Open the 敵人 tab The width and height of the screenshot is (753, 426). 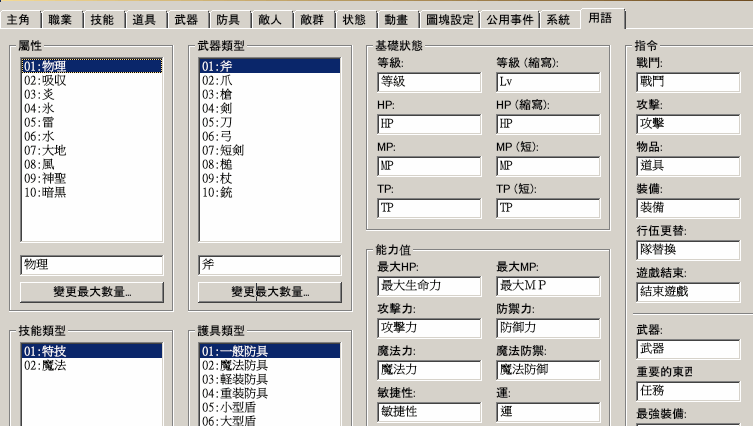pyautogui.click(x=270, y=20)
